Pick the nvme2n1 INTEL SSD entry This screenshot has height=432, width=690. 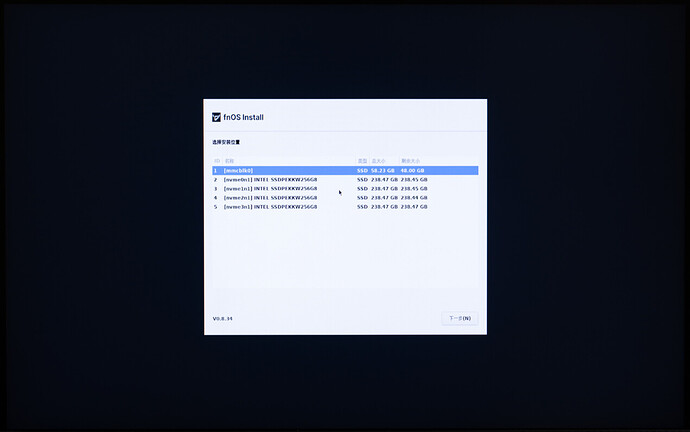270,198
